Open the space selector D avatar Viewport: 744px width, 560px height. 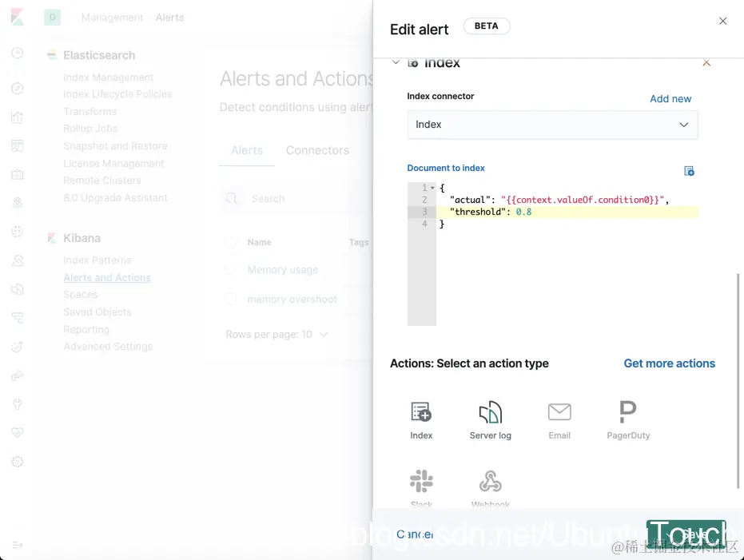click(x=52, y=17)
